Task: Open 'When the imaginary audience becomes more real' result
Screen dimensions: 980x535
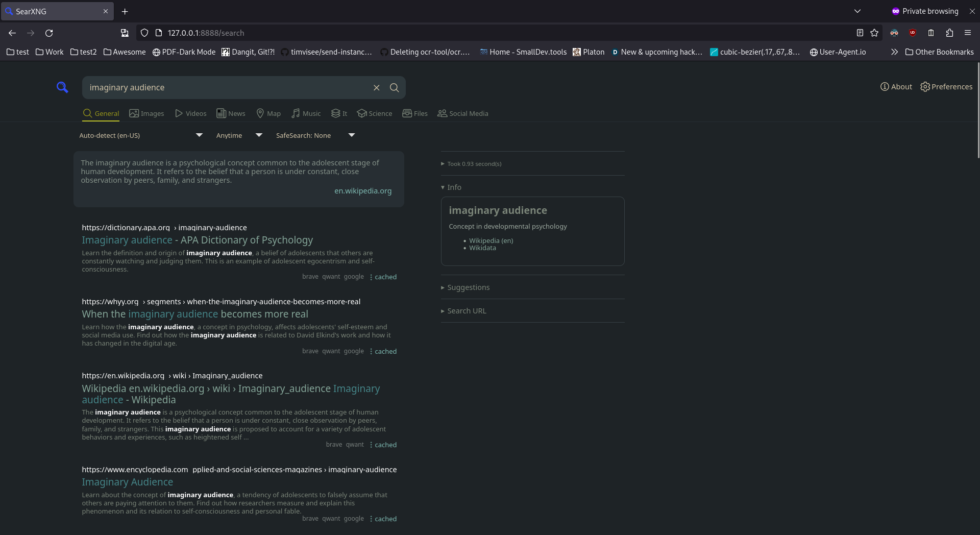Action: (195, 314)
